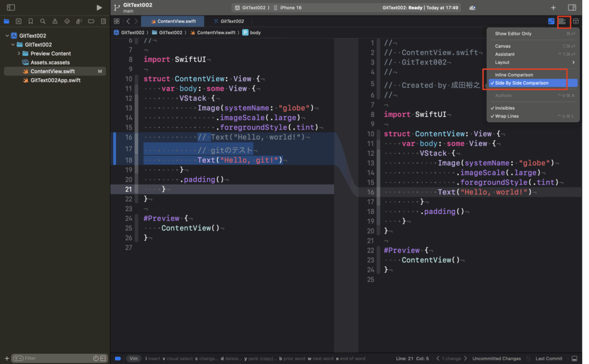Expand the Preview Content folder
Viewport: 589px width, 364px height.
click(x=19, y=53)
